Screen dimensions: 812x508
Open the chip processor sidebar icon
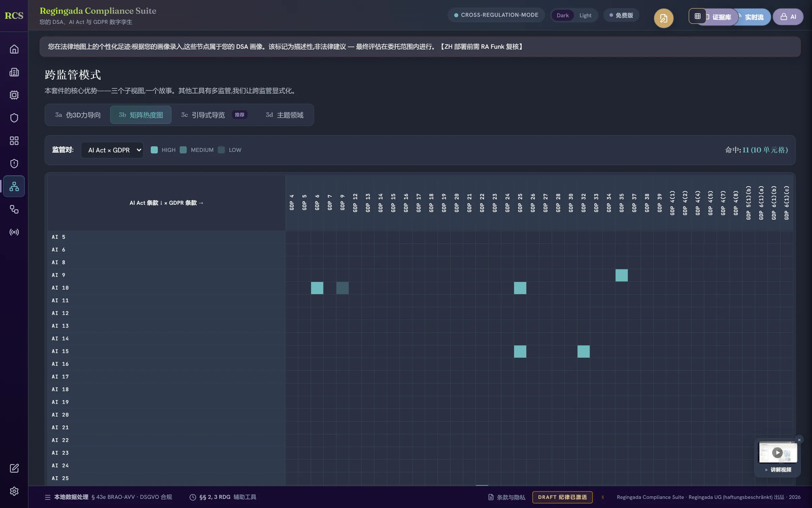pos(14,95)
